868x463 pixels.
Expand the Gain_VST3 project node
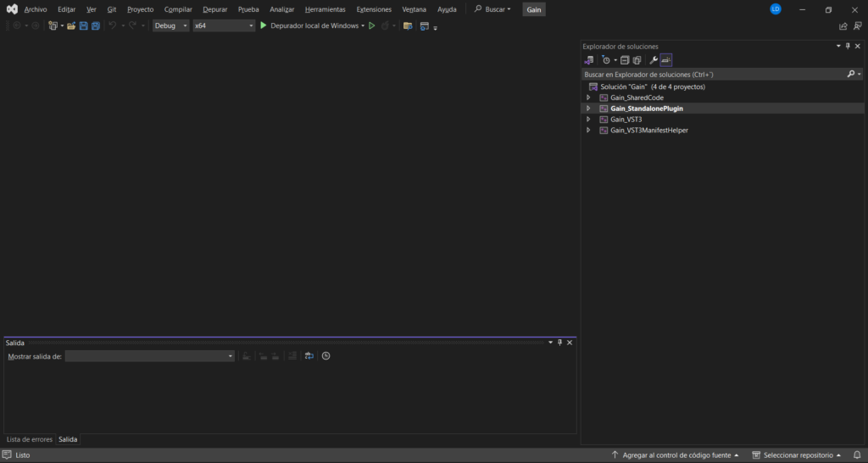coord(588,119)
